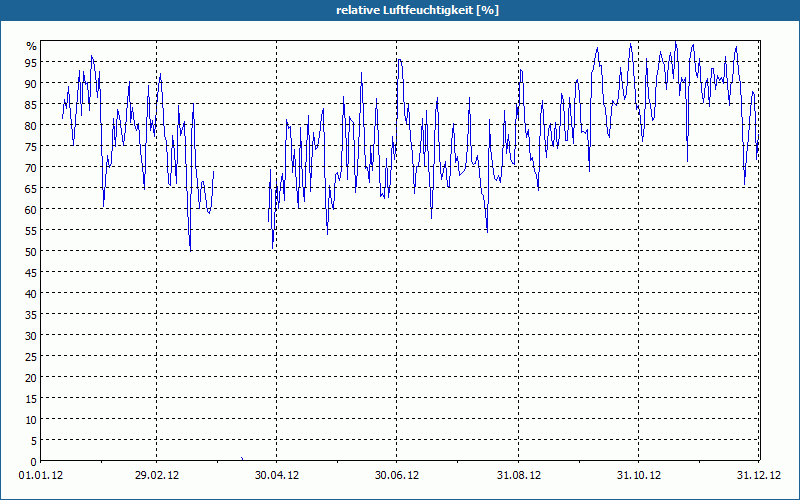The image size is (800, 500).
Task: Click the y-axis value '55'
Action: click(32, 230)
